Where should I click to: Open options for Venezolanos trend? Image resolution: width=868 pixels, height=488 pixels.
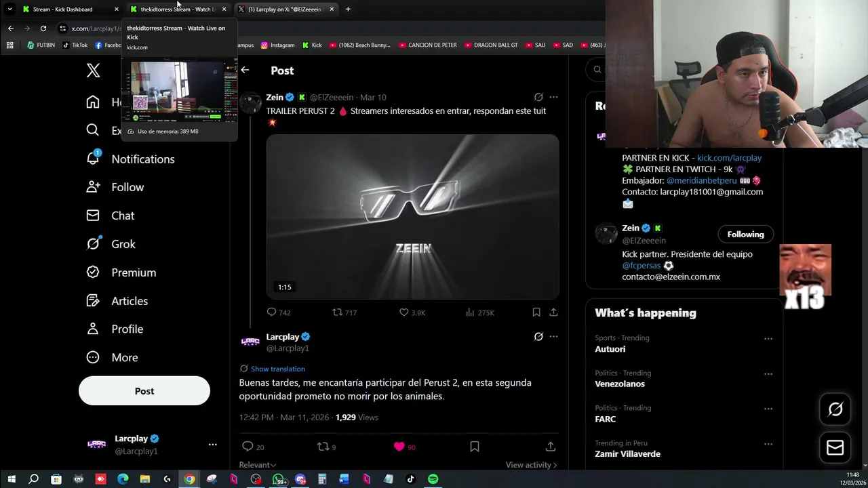pyautogui.click(x=768, y=373)
